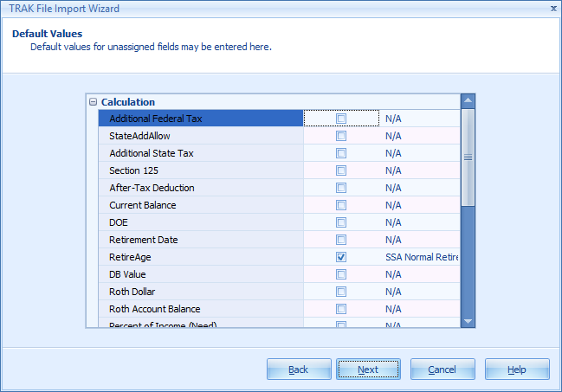Click the DB Value N/A cell
This screenshot has height=392, width=562.
point(421,274)
